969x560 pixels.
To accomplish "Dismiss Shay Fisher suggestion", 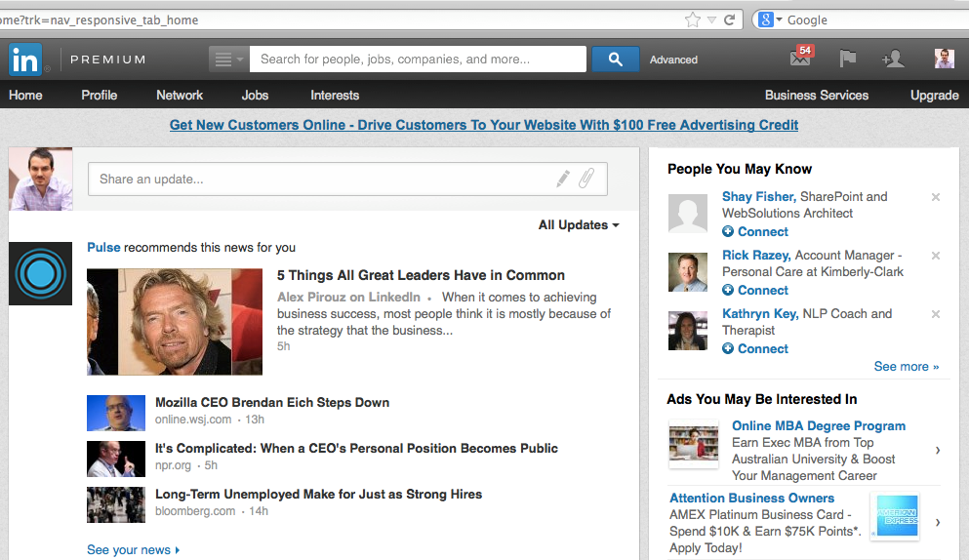I will point(936,197).
